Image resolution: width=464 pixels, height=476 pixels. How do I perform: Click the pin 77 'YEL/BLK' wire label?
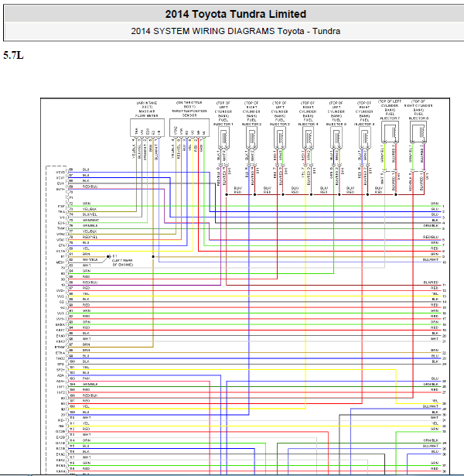tap(90, 231)
